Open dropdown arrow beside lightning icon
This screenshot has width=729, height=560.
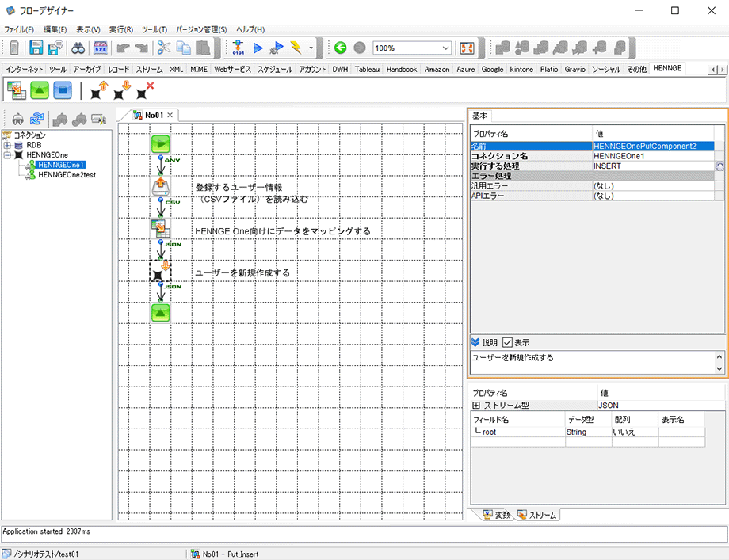[x=311, y=48]
